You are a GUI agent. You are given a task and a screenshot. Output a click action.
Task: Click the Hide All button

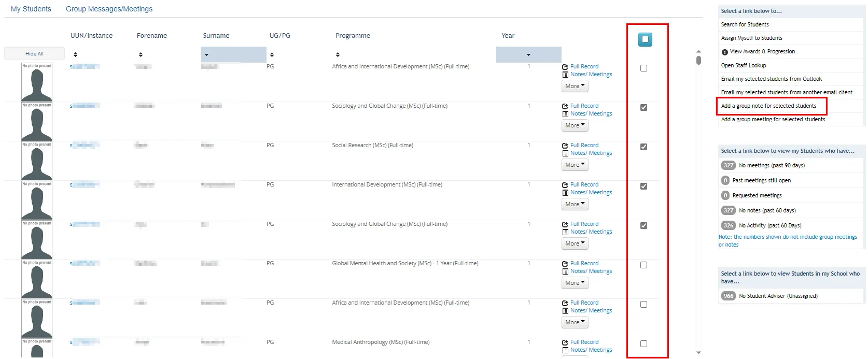click(34, 53)
